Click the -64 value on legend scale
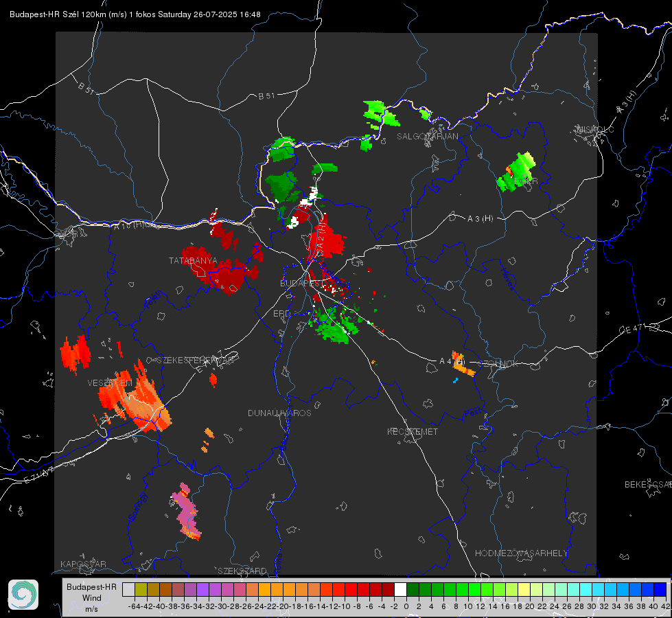Screen dimensions: 672x618 pos(135,606)
